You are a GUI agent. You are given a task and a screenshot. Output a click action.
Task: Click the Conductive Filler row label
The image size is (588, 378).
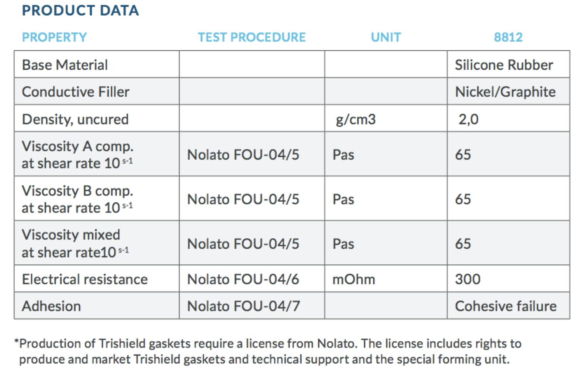coord(76,92)
